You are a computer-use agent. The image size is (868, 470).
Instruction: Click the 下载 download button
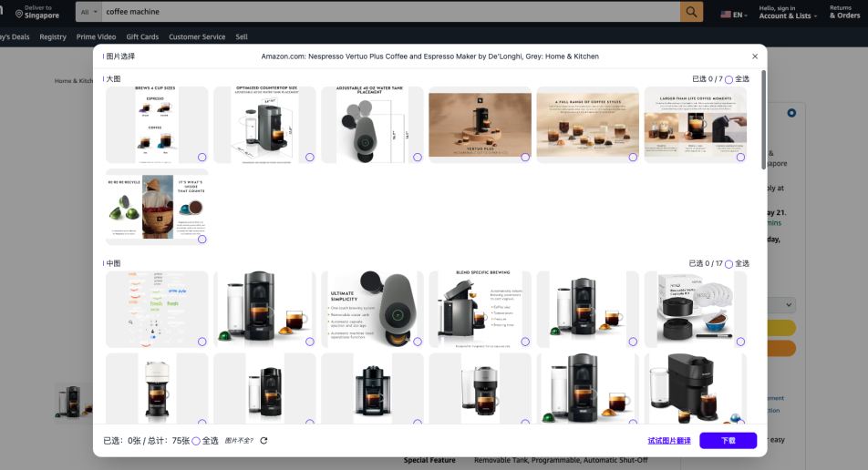[728, 441]
